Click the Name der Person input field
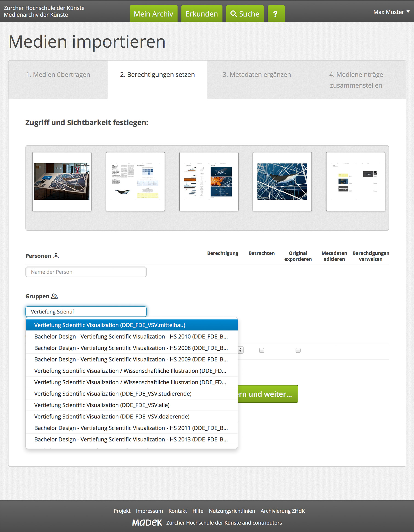 [x=86, y=272]
